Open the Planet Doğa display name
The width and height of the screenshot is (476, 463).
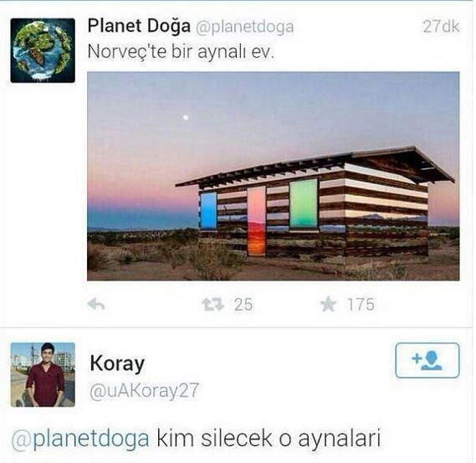(x=139, y=26)
